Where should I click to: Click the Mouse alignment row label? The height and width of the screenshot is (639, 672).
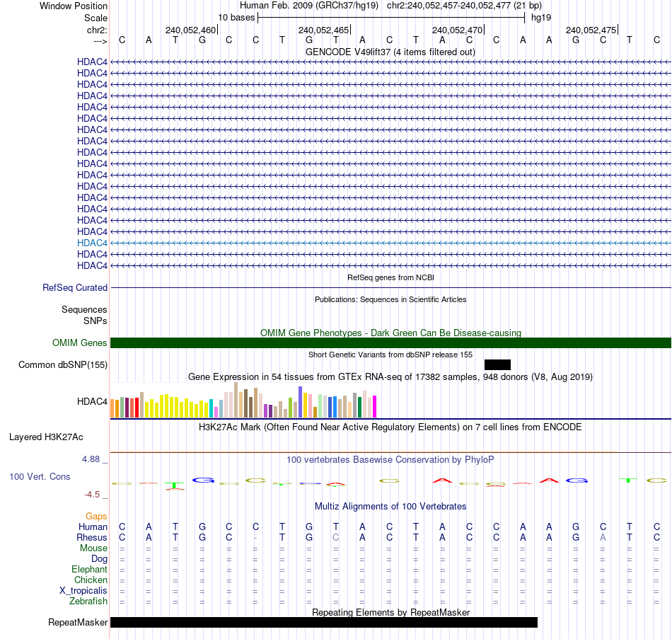[94, 548]
